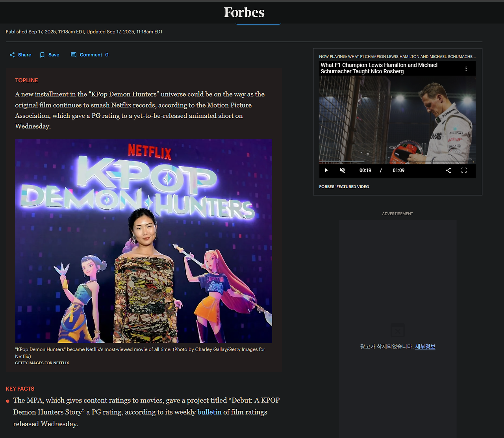Click the Forbes logo
Screen dimensions: 504x438
[244, 12]
